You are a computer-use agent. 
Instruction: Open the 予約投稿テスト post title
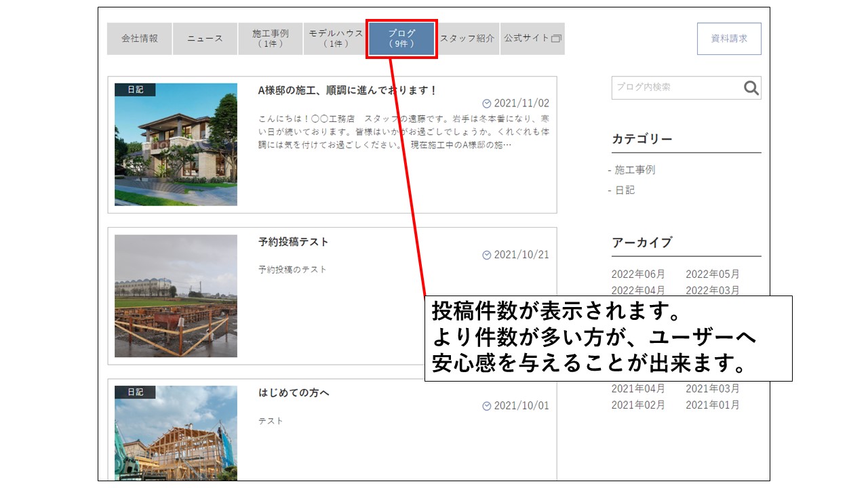293,242
